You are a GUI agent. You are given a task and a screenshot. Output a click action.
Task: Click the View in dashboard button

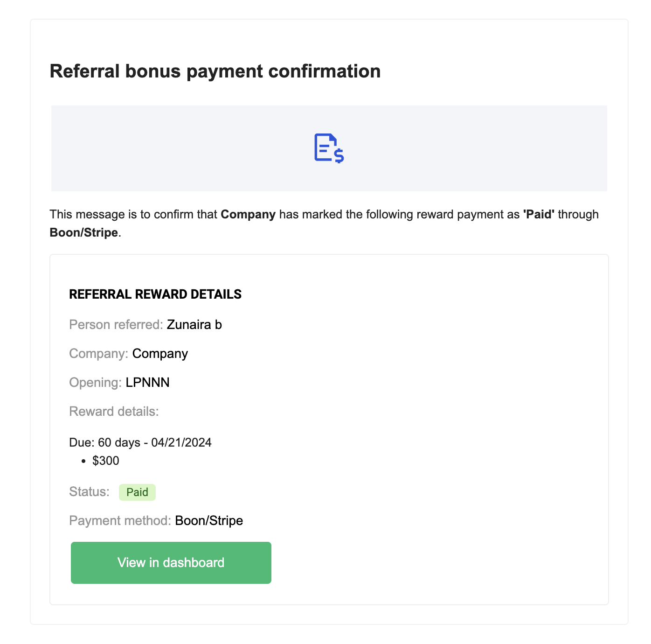171,563
